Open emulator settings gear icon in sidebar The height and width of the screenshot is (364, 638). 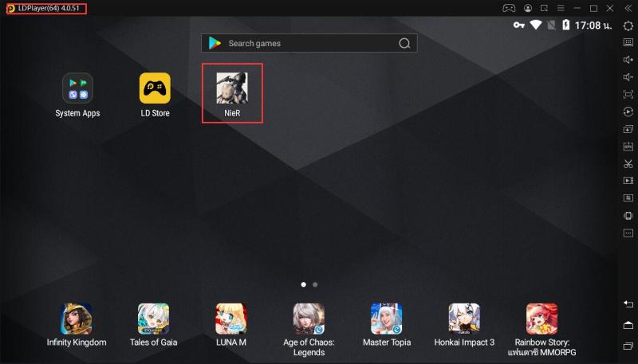(628, 25)
